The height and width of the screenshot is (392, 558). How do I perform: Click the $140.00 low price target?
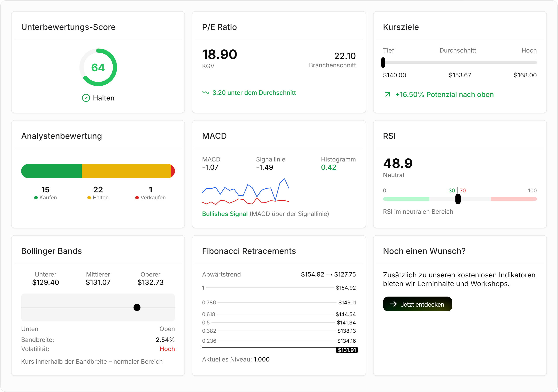(394, 75)
